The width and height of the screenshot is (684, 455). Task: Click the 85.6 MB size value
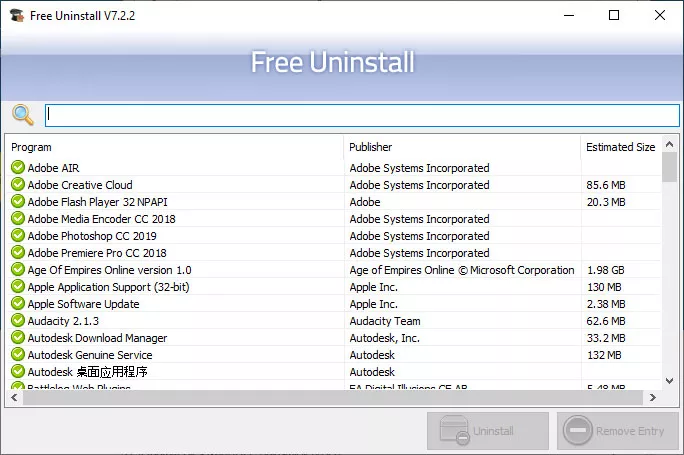click(x=606, y=185)
